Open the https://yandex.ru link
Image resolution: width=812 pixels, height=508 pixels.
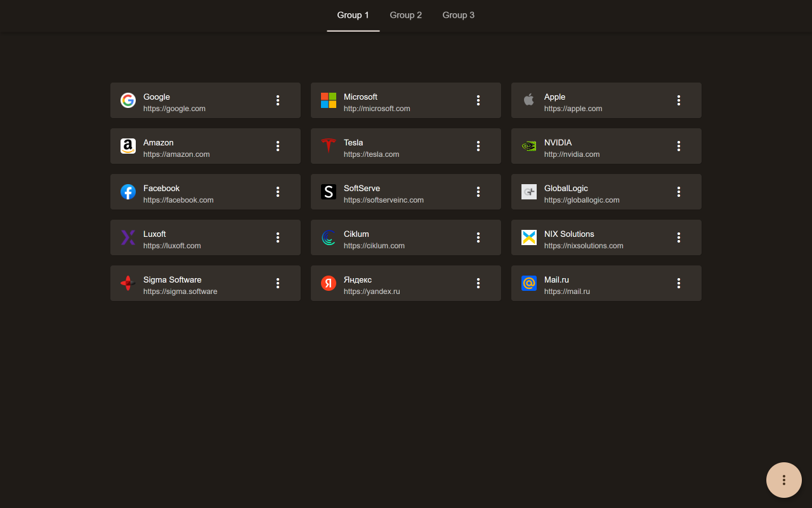point(372,291)
